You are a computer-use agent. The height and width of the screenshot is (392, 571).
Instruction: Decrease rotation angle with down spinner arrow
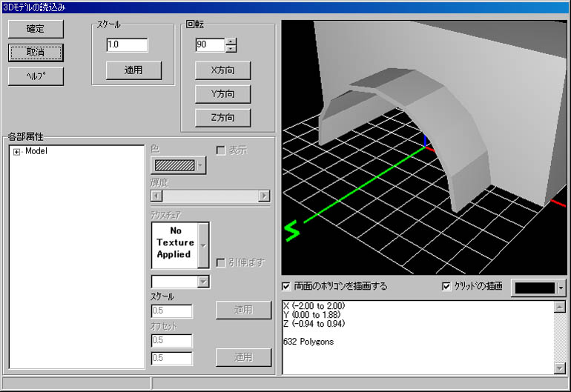(231, 48)
